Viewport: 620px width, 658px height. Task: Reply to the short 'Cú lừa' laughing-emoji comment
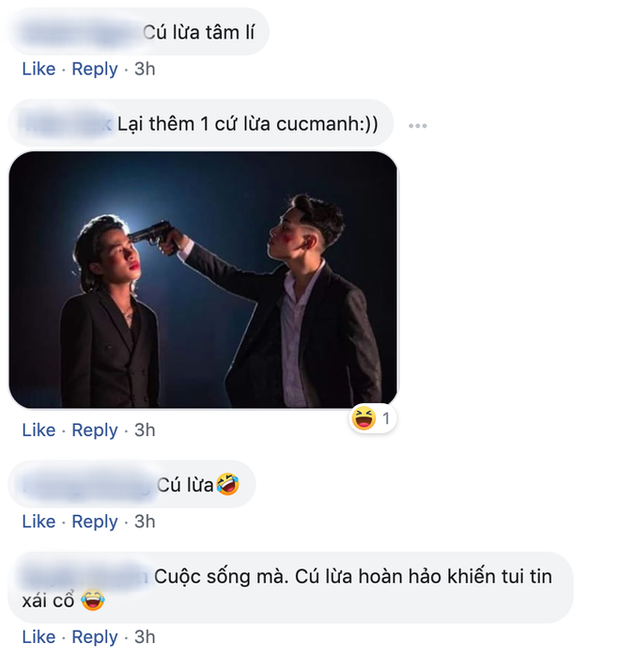(x=95, y=521)
